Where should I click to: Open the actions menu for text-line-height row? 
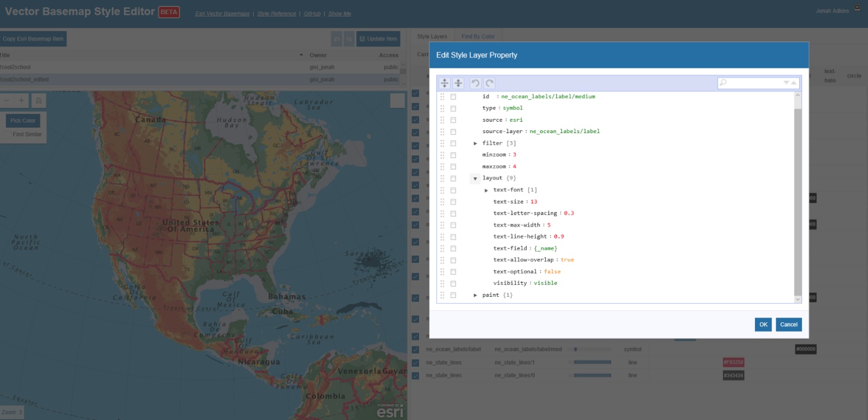[x=453, y=237]
